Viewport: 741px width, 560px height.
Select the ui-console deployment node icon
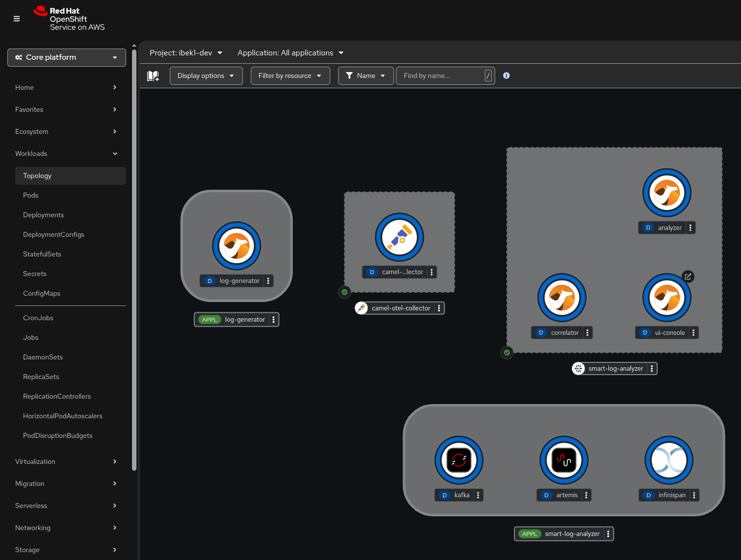(x=667, y=298)
